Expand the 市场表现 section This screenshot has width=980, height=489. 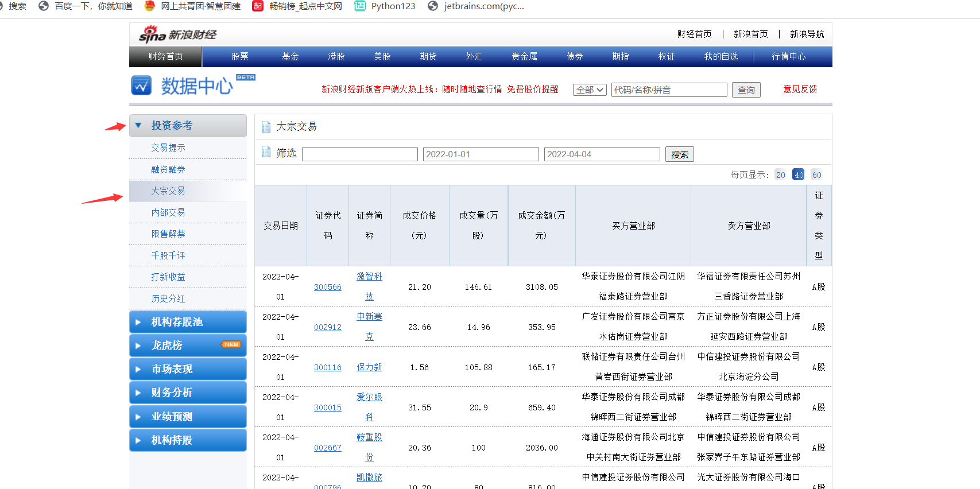(x=188, y=369)
